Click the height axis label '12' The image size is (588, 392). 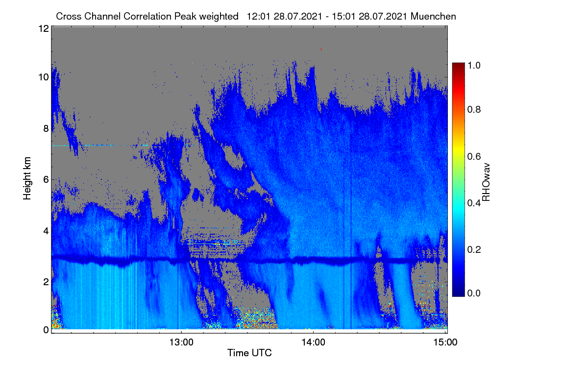pos(43,28)
